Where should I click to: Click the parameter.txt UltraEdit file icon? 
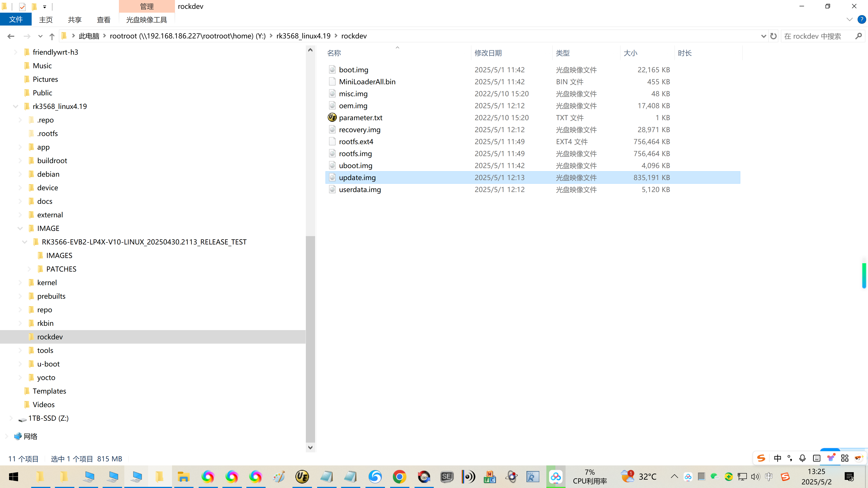coord(332,117)
